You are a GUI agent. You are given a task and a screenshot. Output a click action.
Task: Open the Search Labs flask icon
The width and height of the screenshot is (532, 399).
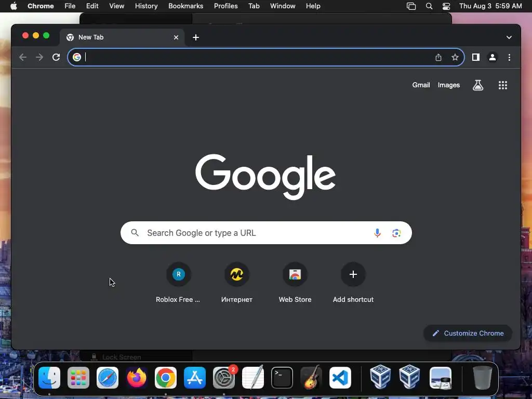point(478,85)
